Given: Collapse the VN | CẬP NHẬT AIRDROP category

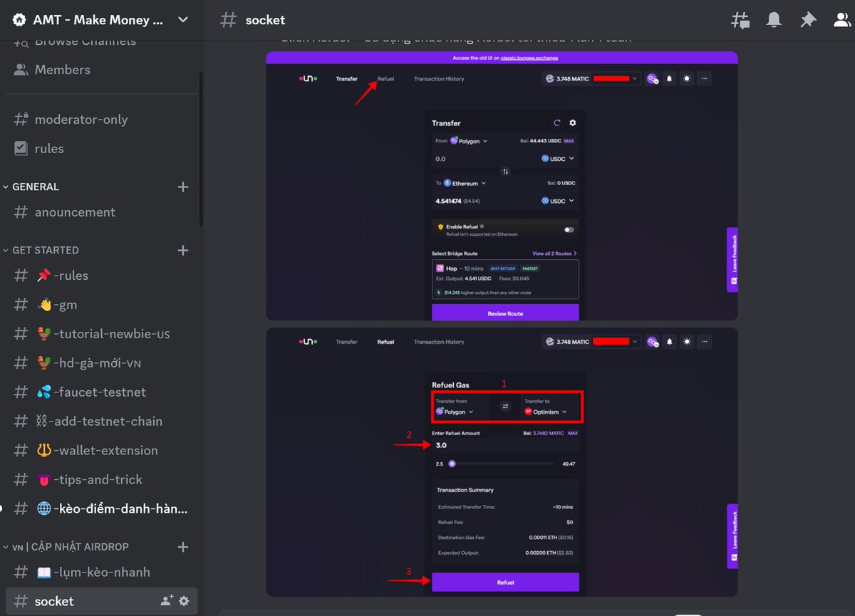Looking at the screenshot, I should tap(66, 547).
